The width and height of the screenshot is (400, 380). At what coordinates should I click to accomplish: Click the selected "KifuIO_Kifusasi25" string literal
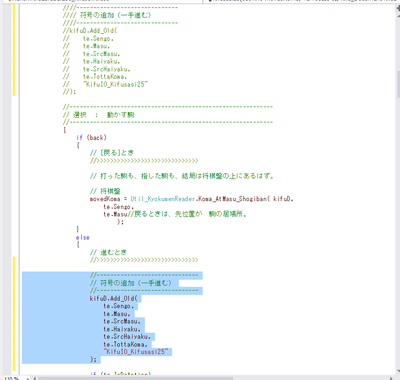pyautogui.click(x=137, y=352)
